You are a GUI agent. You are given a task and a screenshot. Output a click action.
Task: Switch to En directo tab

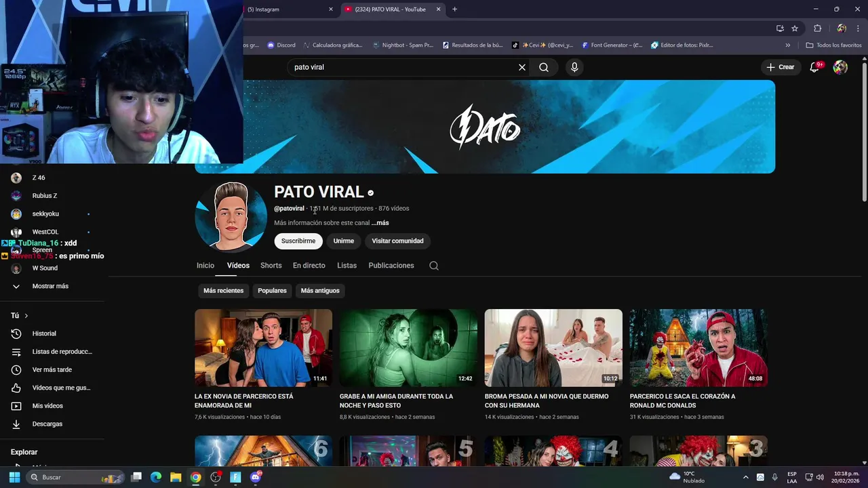[309, 266]
